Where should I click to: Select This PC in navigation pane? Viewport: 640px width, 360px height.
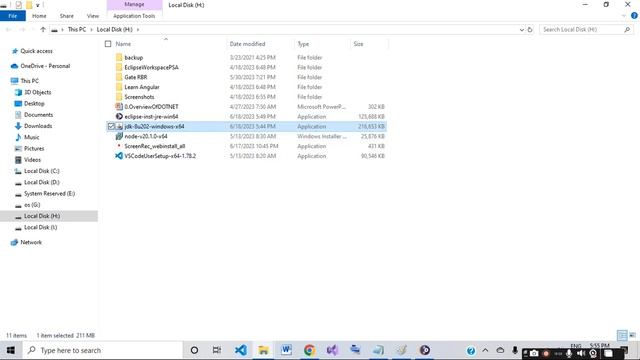[x=29, y=81]
